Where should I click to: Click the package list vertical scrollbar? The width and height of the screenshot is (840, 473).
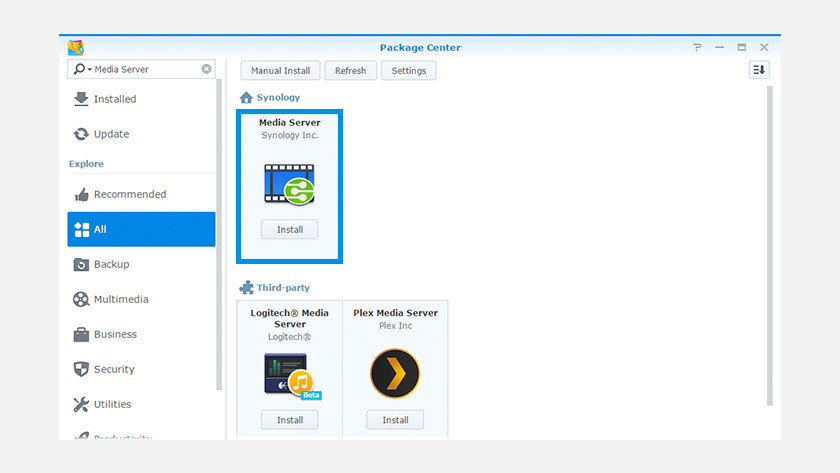(770, 246)
